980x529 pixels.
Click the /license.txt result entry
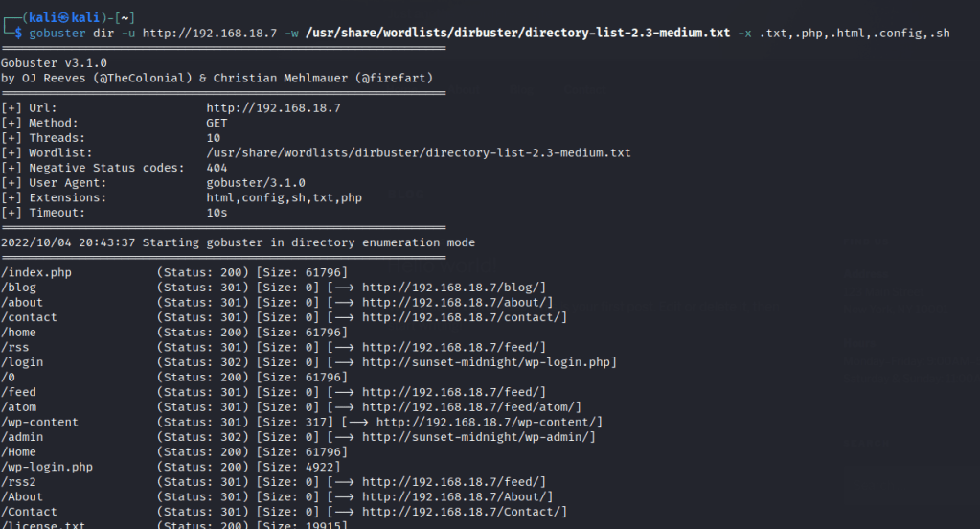click(x=43, y=526)
